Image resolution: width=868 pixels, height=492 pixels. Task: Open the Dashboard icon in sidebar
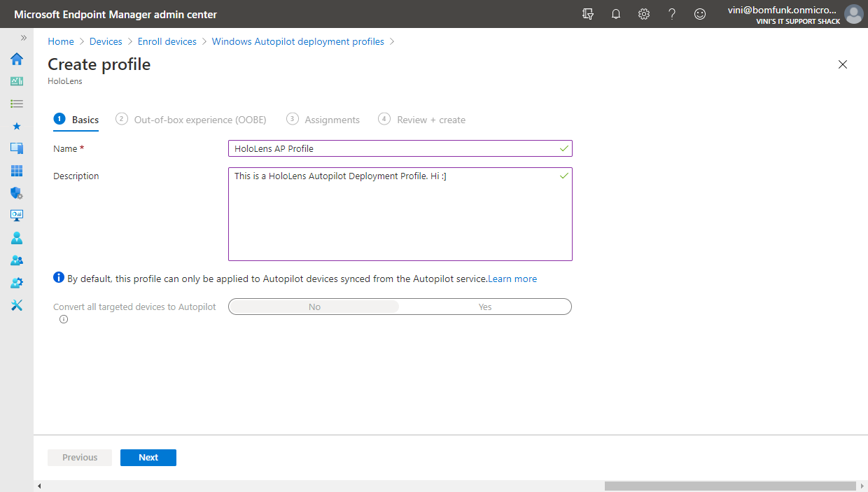(x=17, y=81)
